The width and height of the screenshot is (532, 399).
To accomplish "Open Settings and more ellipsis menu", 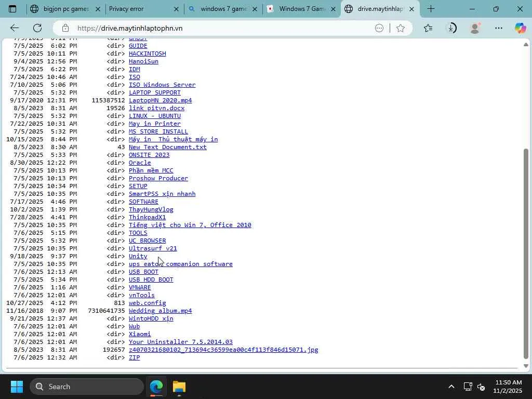I will click(x=498, y=28).
